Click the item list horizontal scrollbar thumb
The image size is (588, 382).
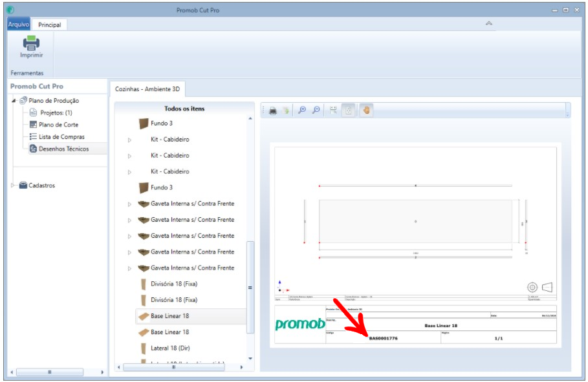[174, 367]
